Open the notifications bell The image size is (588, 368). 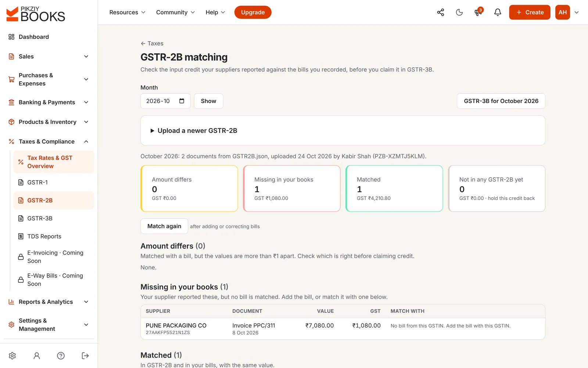(x=498, y=12)
